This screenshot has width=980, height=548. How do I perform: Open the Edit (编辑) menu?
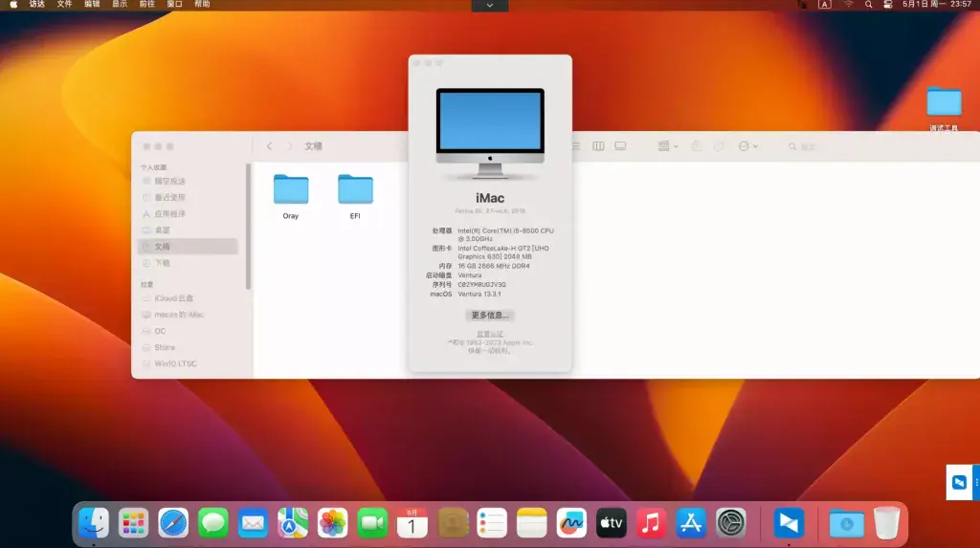point(92,5)
